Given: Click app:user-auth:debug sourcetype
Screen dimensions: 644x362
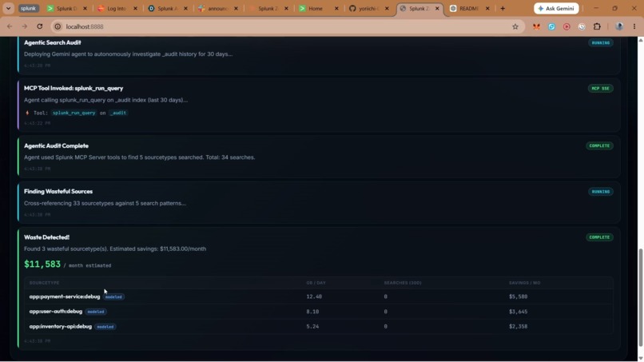Looking at the screenshot, I should (x=55, y=312).
